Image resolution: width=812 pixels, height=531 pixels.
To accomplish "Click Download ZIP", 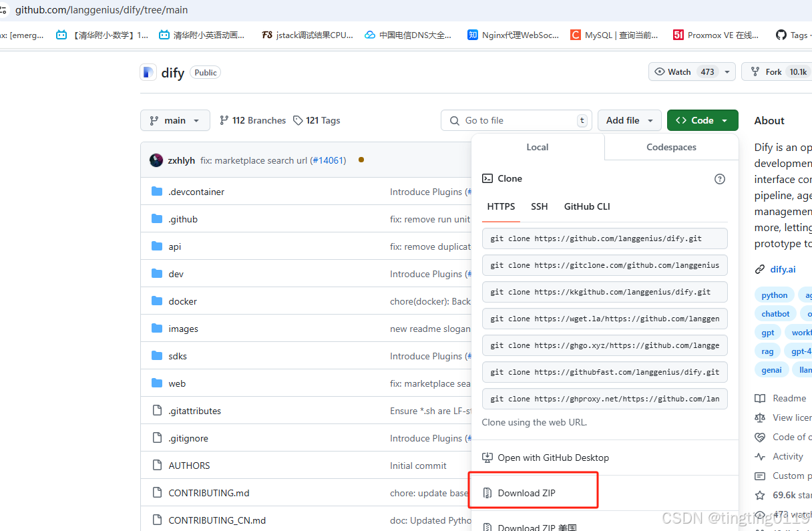I will [527, 493].
